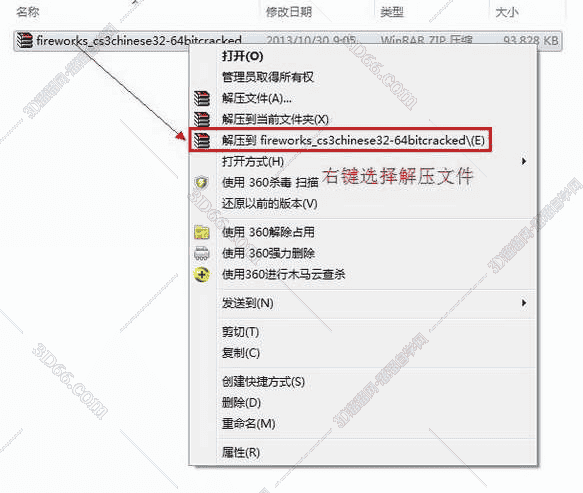Open 属性(R) from the context menu

coord(241,452)
